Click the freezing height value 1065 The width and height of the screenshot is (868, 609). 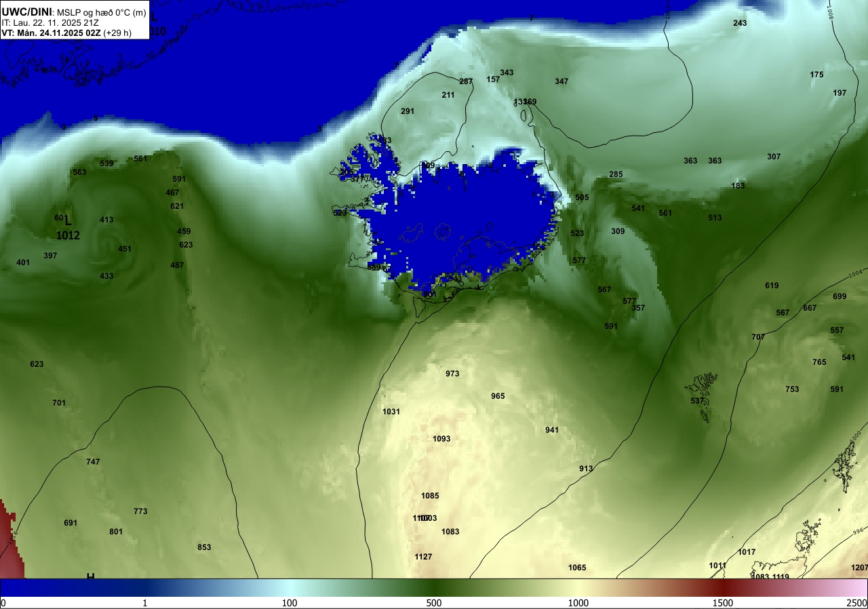click(x=577, y=568)
